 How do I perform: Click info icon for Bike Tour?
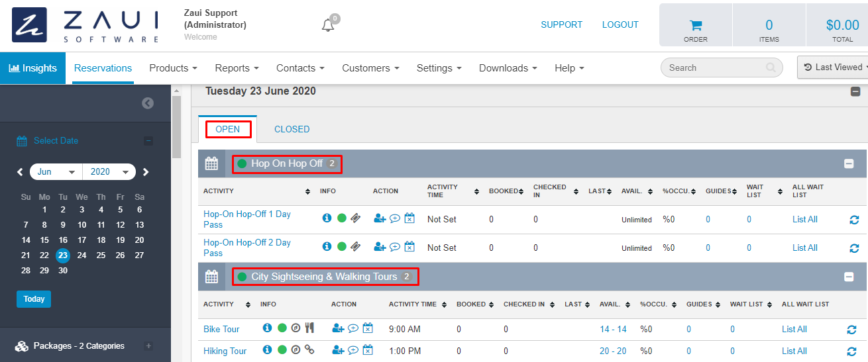(x=268, y=328)
